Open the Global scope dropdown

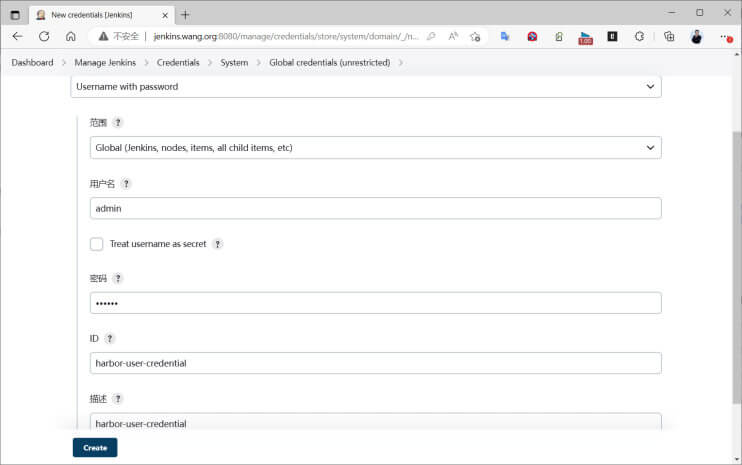[376, 148]
